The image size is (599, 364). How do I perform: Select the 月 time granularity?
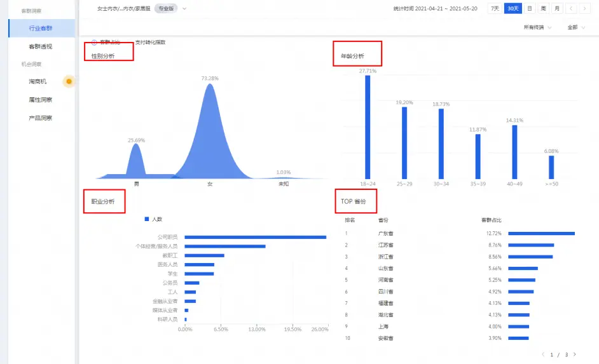tap(557, 8)
